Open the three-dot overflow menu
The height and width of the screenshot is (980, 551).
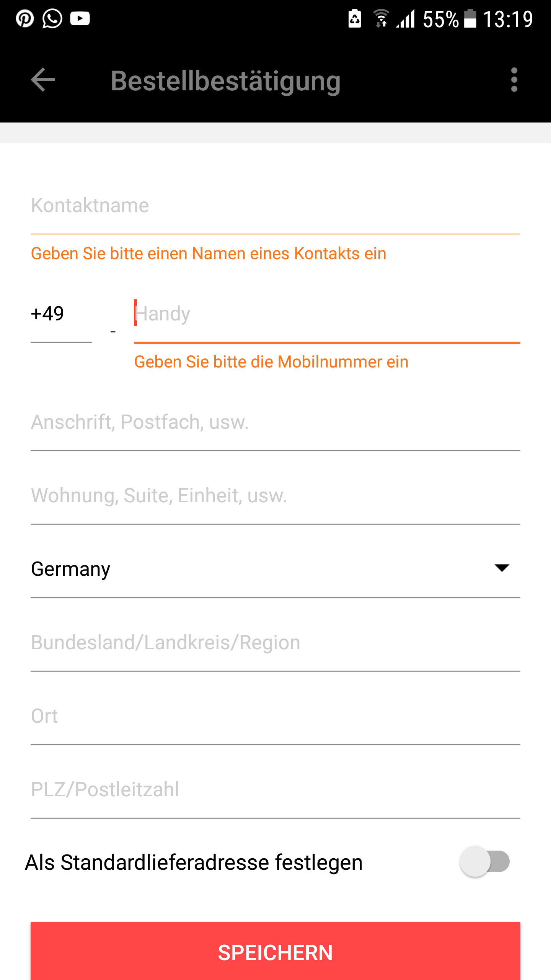pos(514,80)
